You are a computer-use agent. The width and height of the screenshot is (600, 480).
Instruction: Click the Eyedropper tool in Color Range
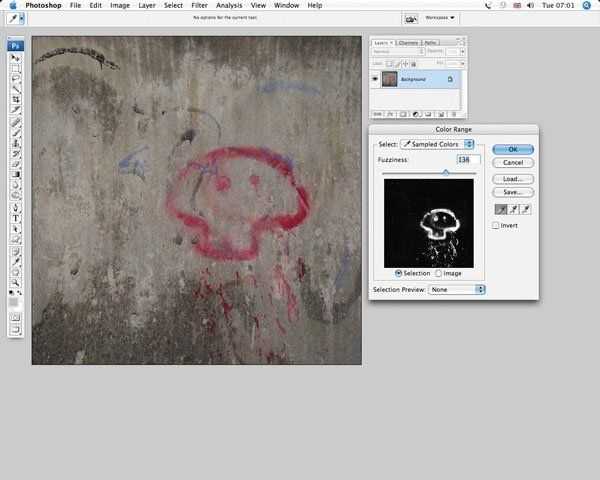[x=500, y=208]
